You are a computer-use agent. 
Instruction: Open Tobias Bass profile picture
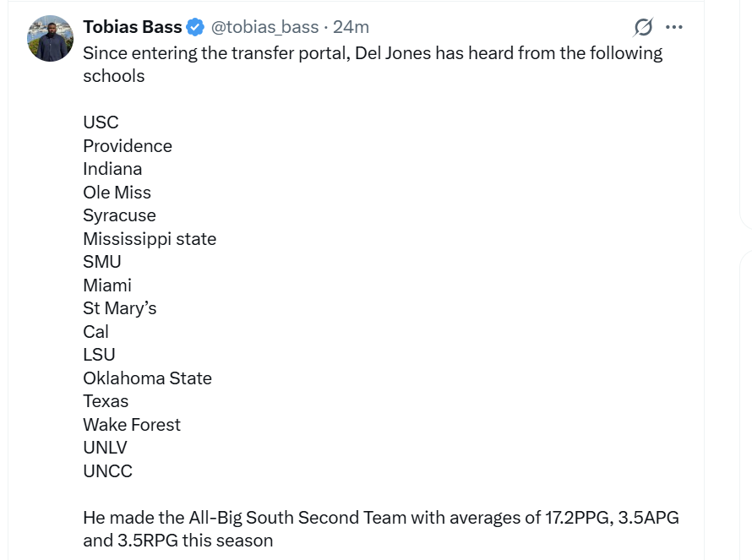[x=51, y=39]
